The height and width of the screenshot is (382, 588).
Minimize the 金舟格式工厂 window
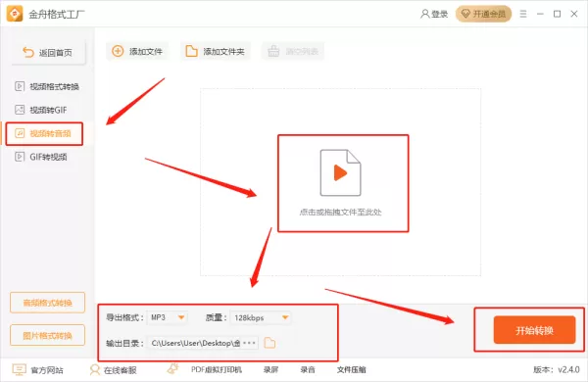pos(540,14)
